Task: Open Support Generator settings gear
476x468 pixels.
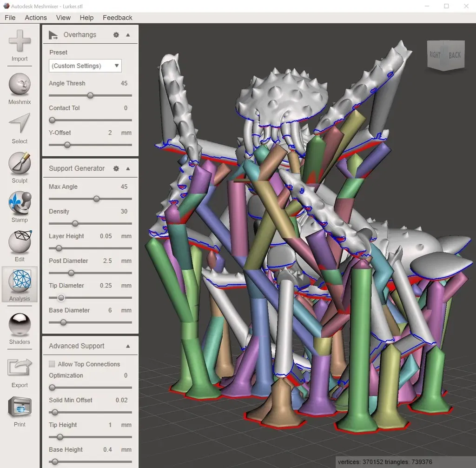Action: coord(116,168)
